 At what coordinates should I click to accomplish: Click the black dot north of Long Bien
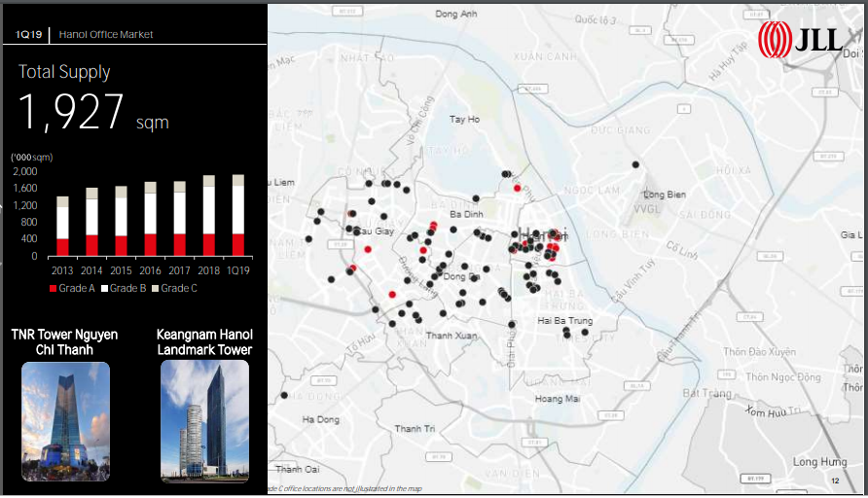click(x=635, y=165)
